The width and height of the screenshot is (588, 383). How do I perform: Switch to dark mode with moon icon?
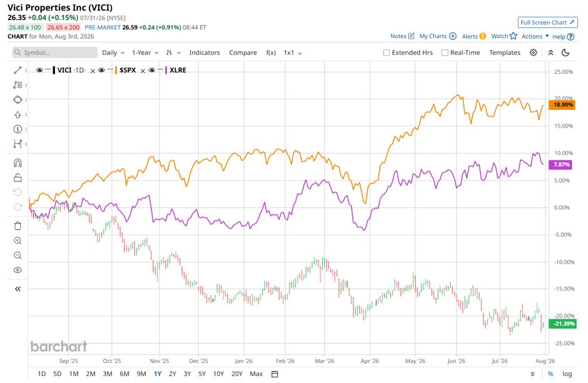point(565,52)
